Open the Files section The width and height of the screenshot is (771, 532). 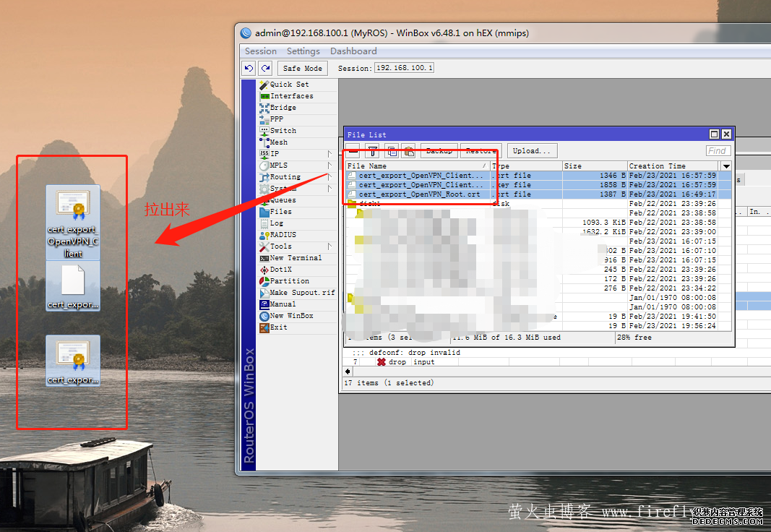pos(280,211)
